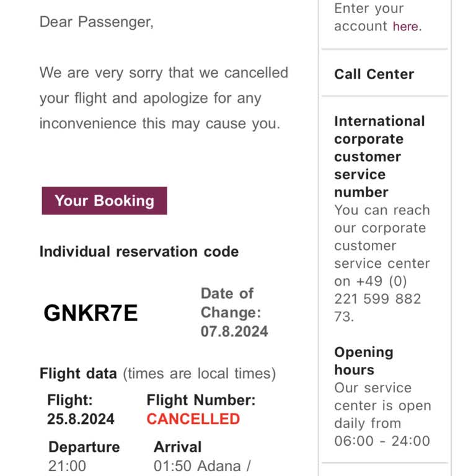Select the Individual reservation code heading
Image resolution: width=476 pixels, height=476 pixels.
pyautogui.click(x=139, y=252)
